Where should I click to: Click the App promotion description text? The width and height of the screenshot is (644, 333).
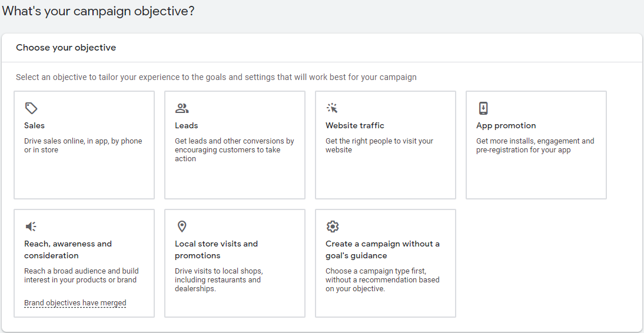(x=535, y=145)
